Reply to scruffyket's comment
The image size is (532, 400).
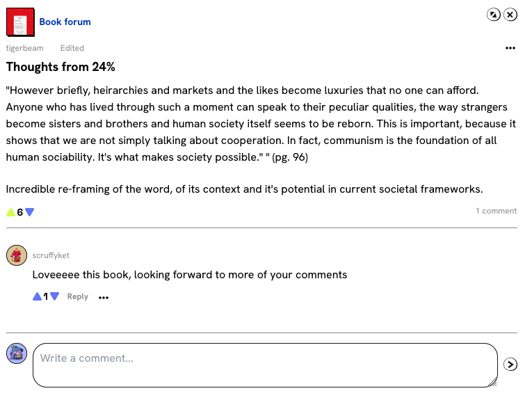(x=78, y=296)
